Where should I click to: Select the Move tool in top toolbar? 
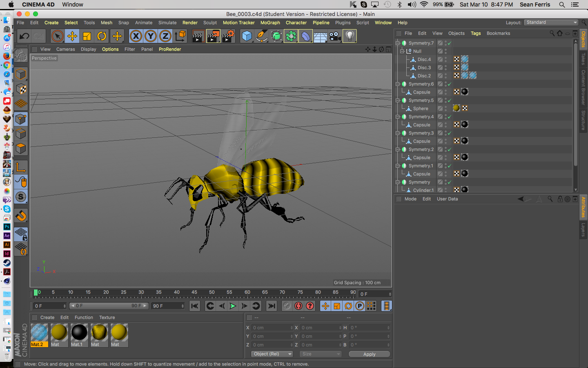[72, 36]
